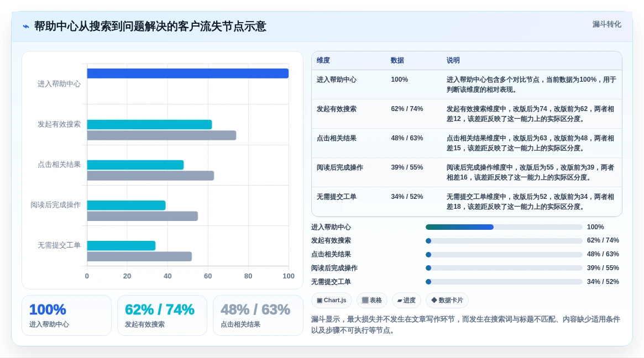
Task: Select the 表格 chip
Action: click(x=371, y=300)
